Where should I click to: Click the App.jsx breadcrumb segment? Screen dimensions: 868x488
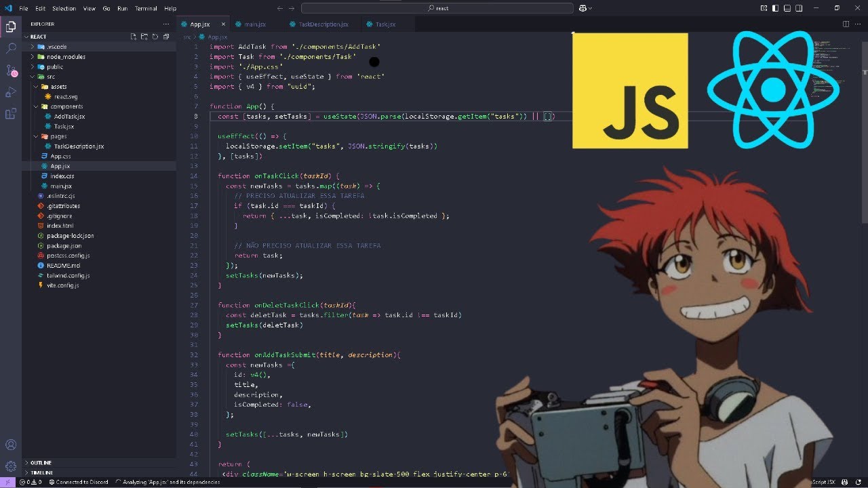click(214, 37)
